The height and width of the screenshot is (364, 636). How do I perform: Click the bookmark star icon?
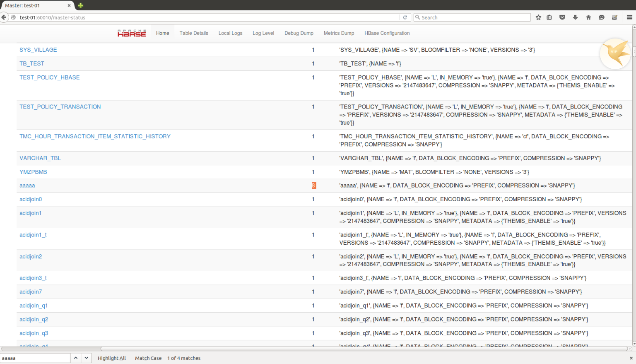point(538,17)
